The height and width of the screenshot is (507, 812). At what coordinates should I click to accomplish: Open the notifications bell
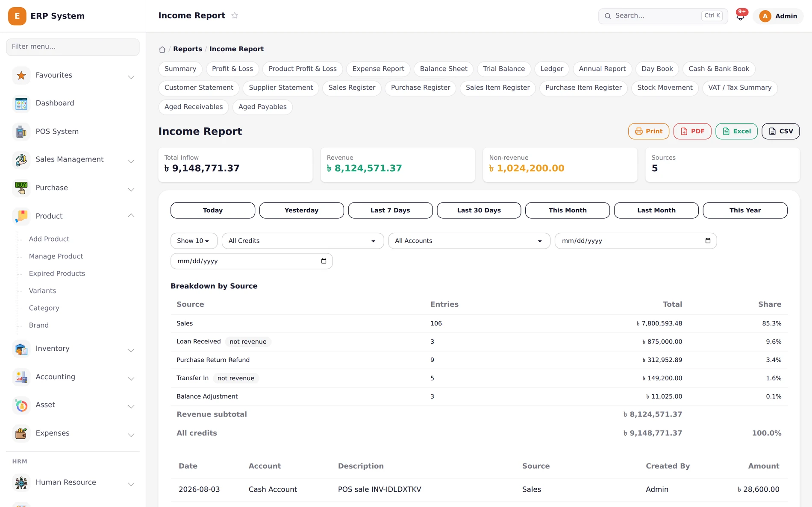coord(741,16)
